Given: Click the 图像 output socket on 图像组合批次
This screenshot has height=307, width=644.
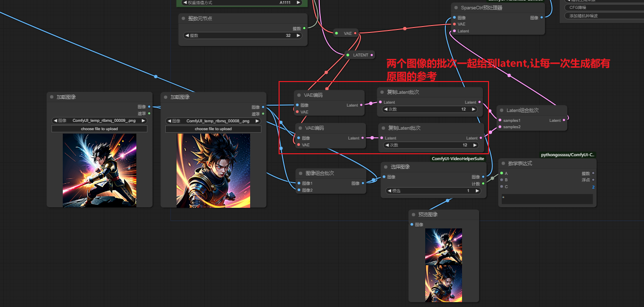Looking at the screenshot, I should click(363, 183).
